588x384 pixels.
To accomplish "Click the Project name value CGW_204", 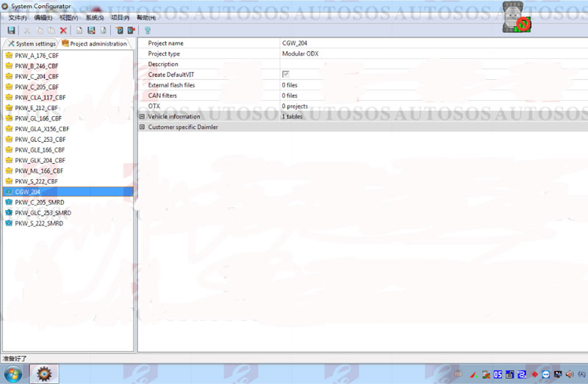I will pyautogui.click(x=295, y=43).
